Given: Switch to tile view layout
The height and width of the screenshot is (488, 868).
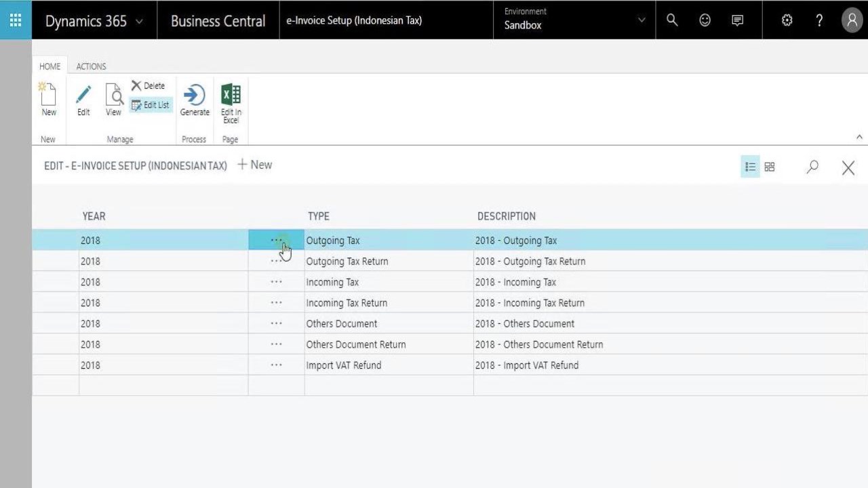Looking at the screenshot, I should pyautogui.click(x=770, y=167).
